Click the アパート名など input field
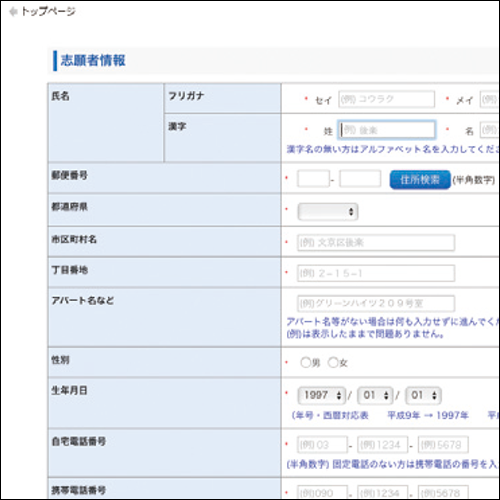The image size is (500, 500). tap(376, 304)
